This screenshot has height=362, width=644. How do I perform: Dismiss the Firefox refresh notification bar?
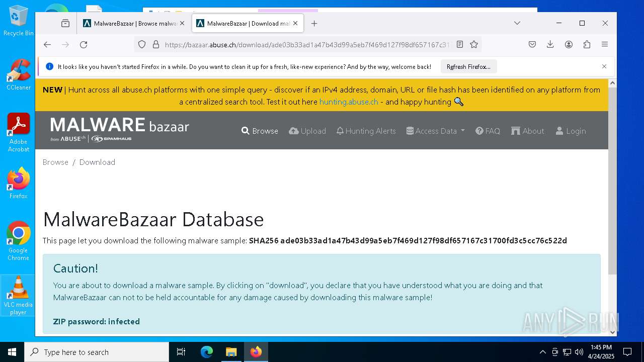point(604,66)
